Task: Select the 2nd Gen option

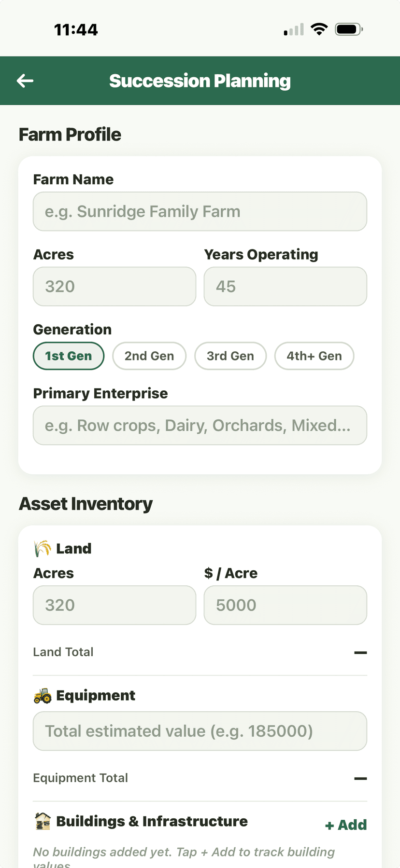Action: pyautogui.click(x=149, y=356)
